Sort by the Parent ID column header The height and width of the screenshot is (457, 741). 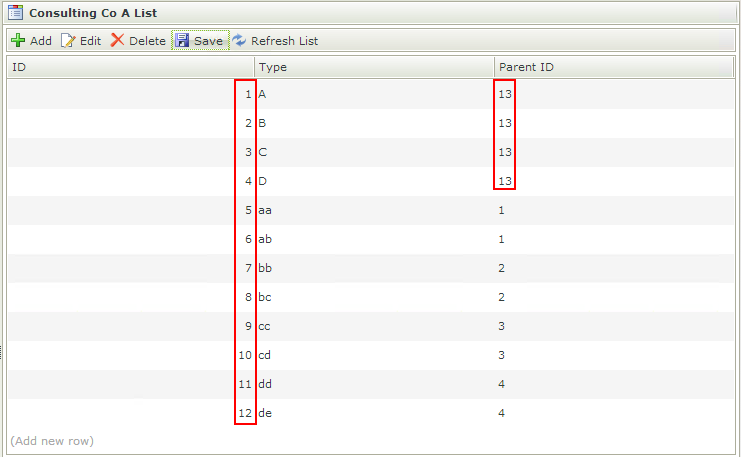(614, 67)
